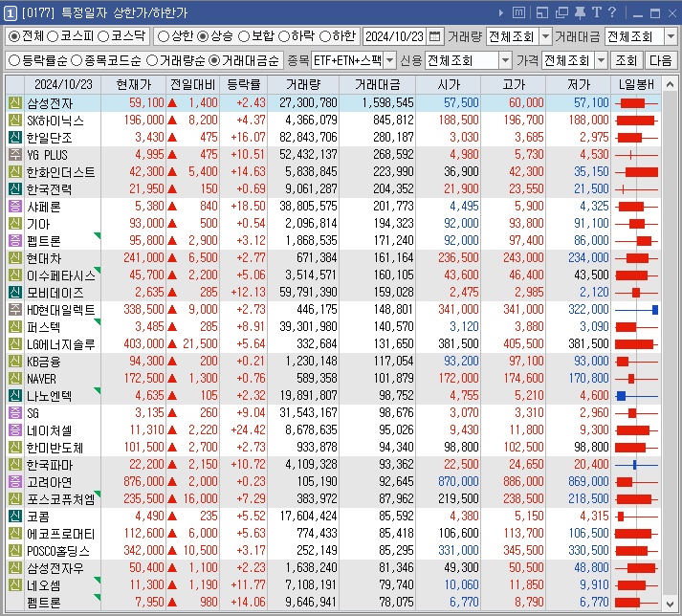
Task: Click the badge icon beside 나노엔텍
Action: (15, 395)
